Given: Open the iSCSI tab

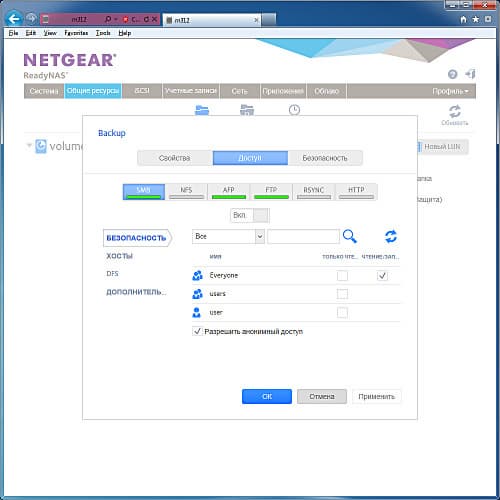Looking at the screenshot, I should click(142, 91).
